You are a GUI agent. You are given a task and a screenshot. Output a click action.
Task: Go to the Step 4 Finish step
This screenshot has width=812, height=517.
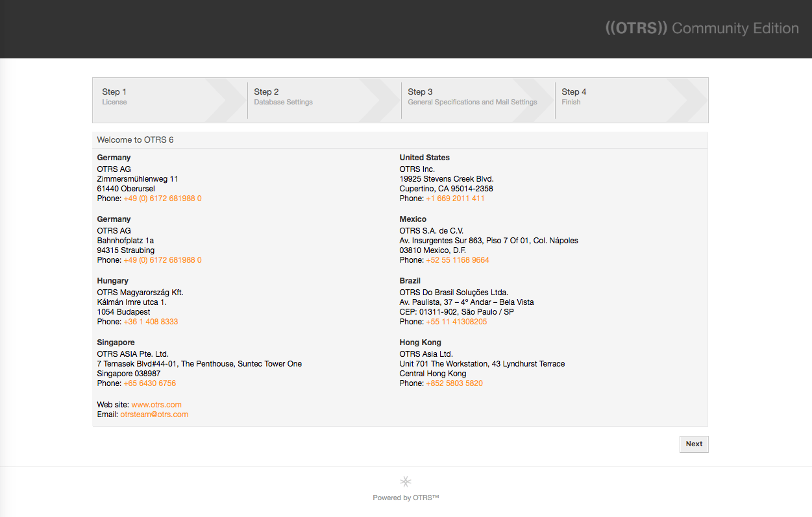[631, 100]
